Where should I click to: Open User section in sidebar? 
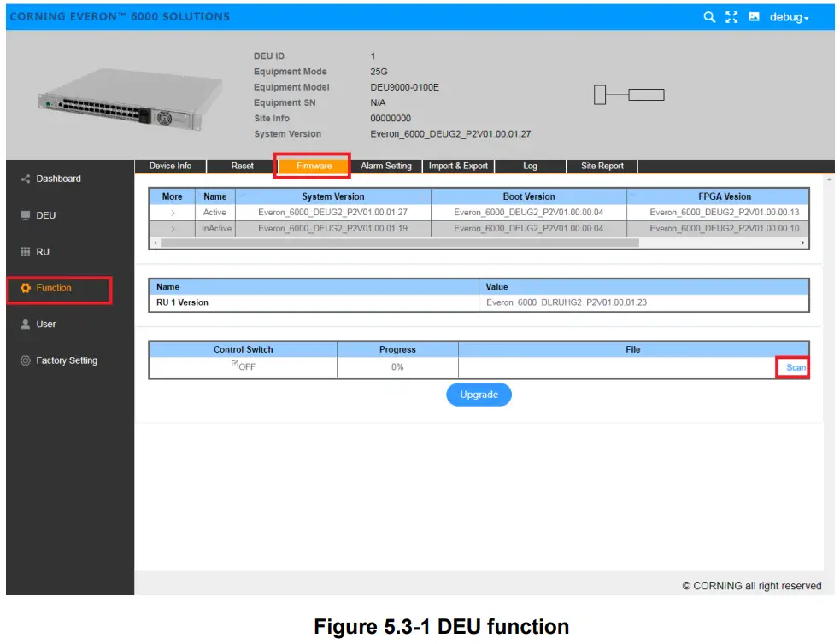click(x=45, y=325)
